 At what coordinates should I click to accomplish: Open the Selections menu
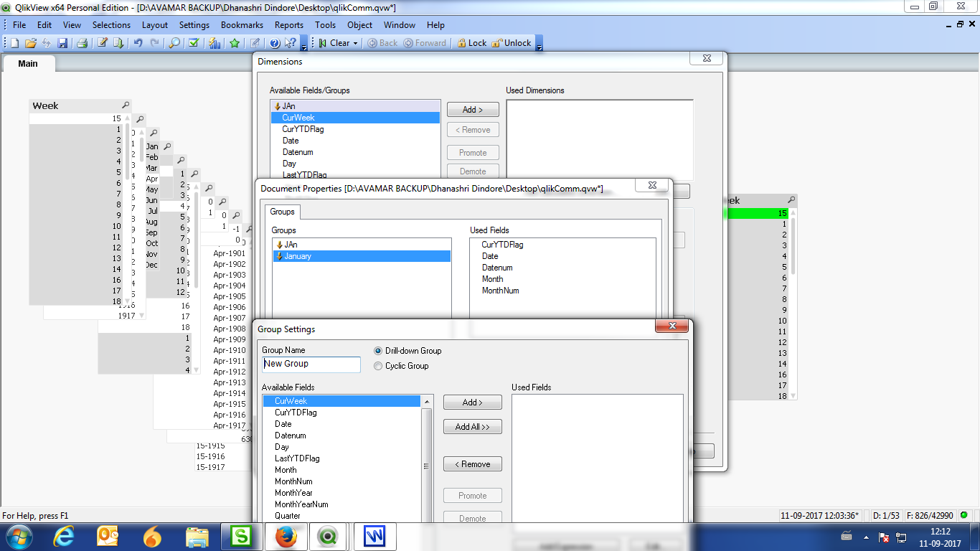click(x=111, y=24)
